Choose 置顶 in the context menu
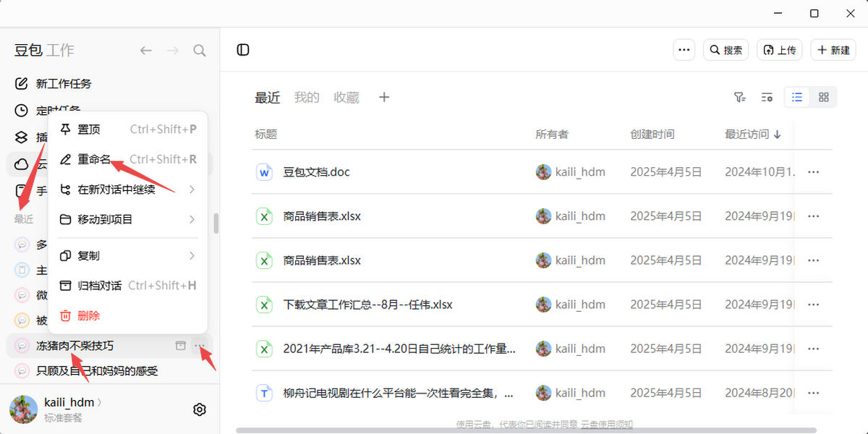 click(127, 129)
